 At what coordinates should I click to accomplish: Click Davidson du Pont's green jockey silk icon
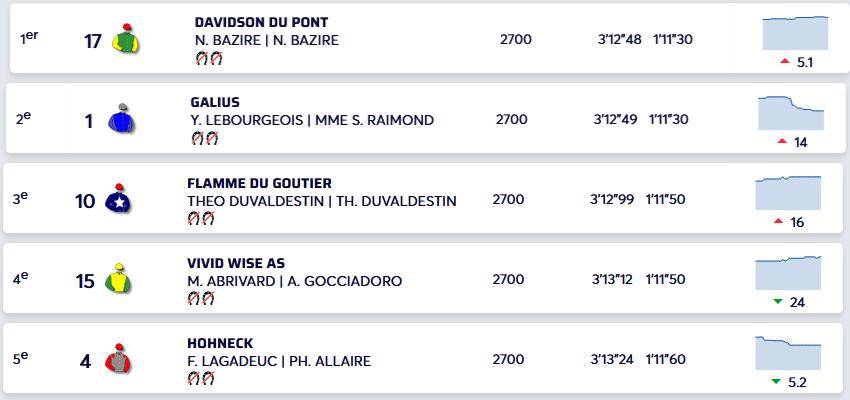pyautogui.click(x=124, y=38)
